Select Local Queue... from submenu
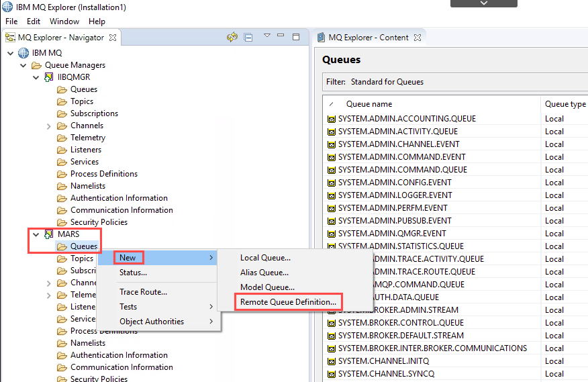This screenshot has height=382, width=588. pos(266,258)
